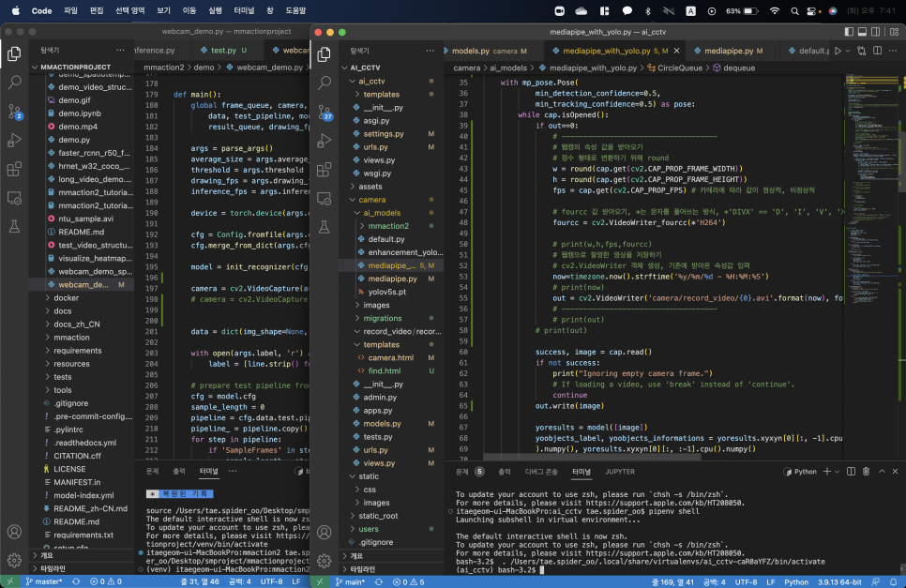Open Remote Explorer in mmactionproject window
The height and width of the screenshot is (588, 906).
point(14,198)
